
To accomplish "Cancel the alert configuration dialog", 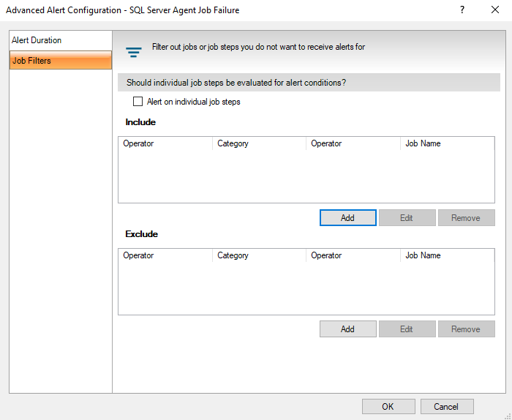I will point(446,407).
